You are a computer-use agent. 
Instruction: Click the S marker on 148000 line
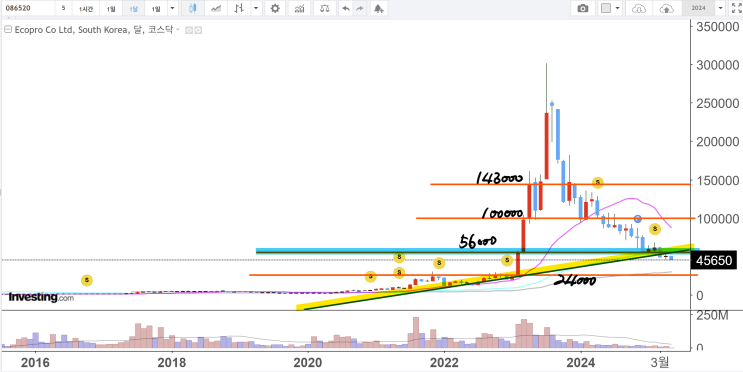[598, 182]
